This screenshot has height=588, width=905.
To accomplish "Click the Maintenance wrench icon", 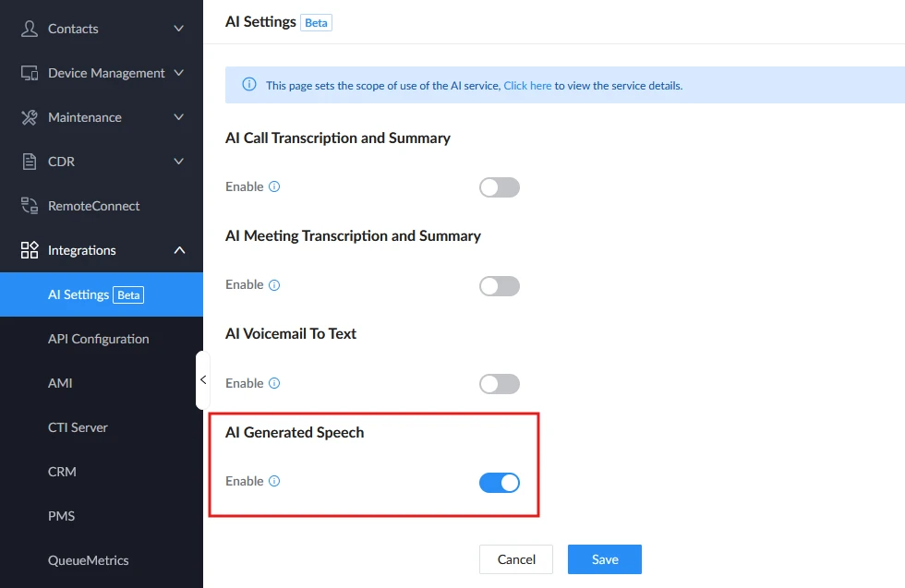I will pyautogui.click(x=29, y=118).
